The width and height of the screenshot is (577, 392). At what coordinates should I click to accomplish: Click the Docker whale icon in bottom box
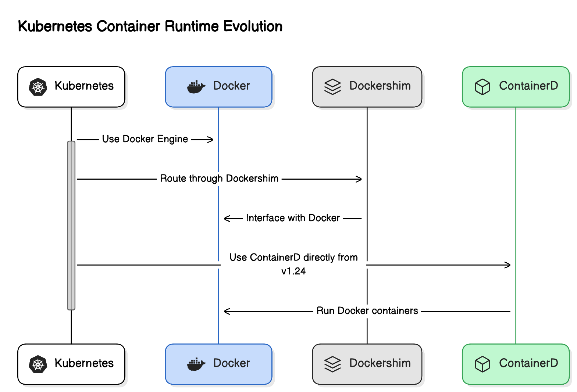point(196,364)
